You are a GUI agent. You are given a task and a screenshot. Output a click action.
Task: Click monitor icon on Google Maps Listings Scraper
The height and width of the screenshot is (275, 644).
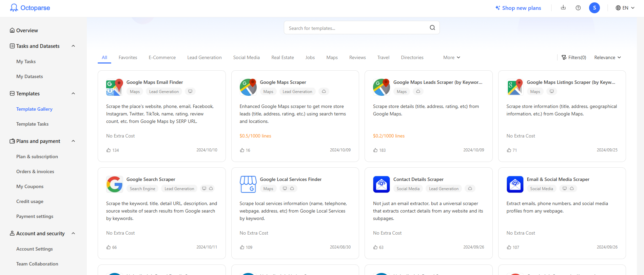click(552, 91)
